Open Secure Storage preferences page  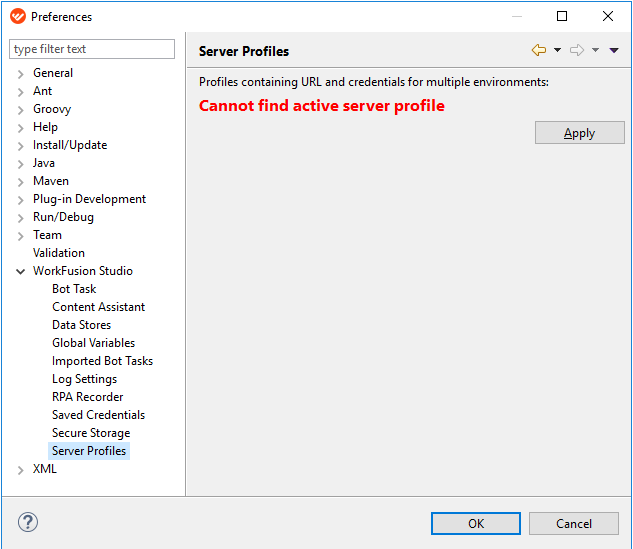click(x=91, y=433)
